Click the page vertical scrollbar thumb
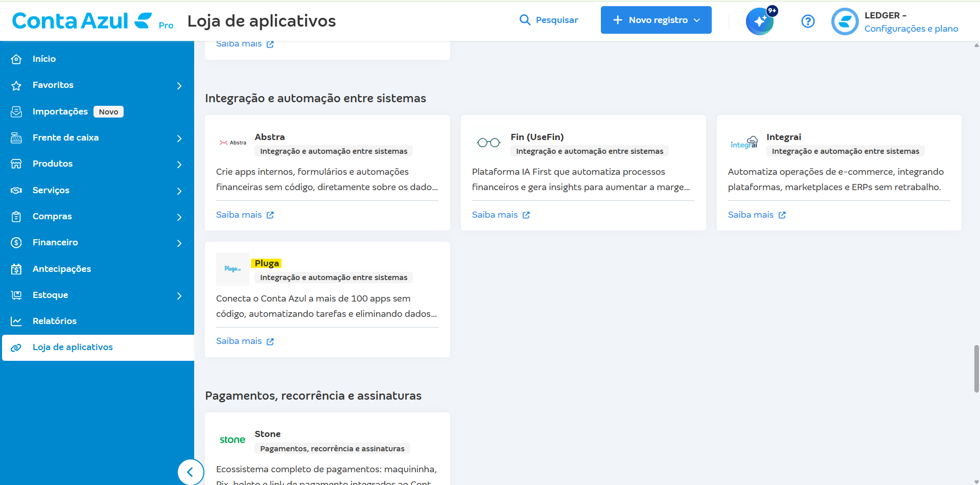Screen dimensions: 980x485 pos(976,368)
